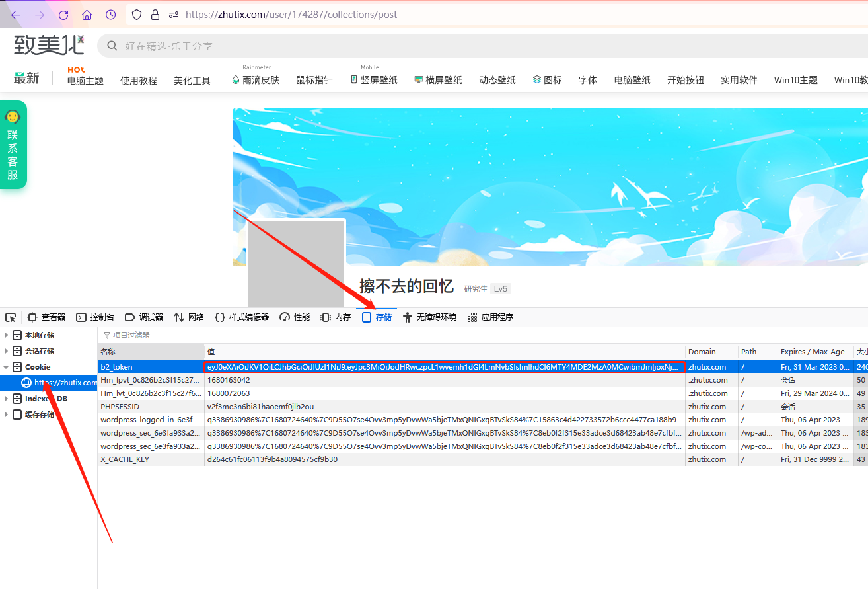Open the 控制台 console tab
This screenshot has height=589, width=868.
(x=95, y=317)
